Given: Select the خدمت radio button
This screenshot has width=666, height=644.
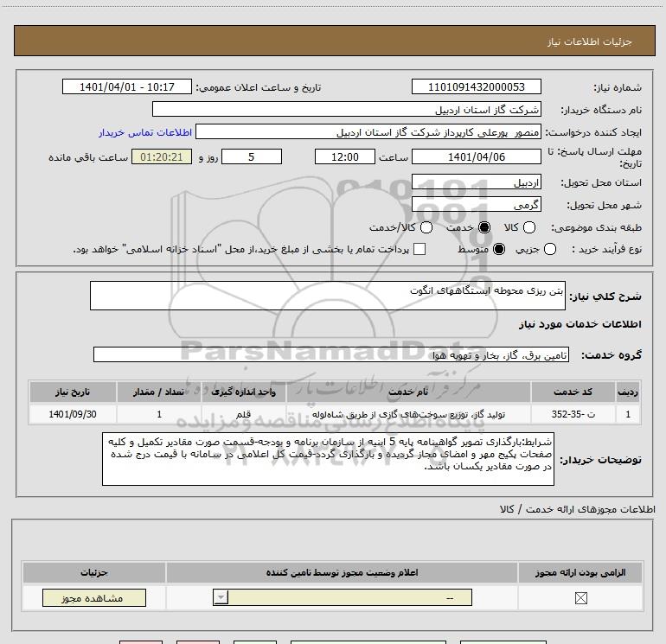Looking at the screenshot, I should (x=484, y=227).
